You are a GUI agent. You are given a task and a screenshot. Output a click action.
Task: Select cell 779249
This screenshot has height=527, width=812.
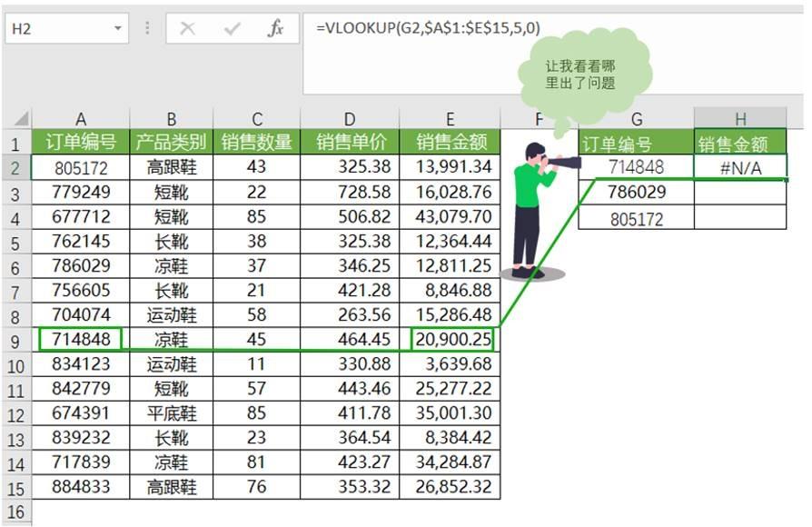[81, 193]
